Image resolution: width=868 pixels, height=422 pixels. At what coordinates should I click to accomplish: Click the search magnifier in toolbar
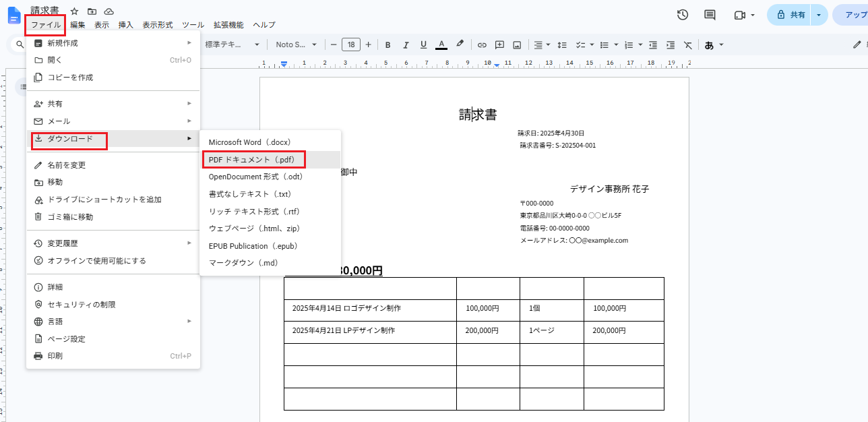point(20,45)
